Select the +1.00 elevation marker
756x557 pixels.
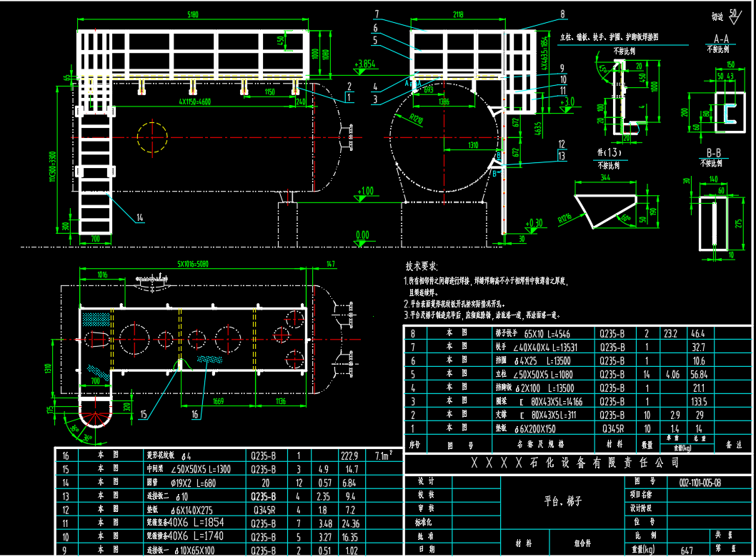click(x=365, y=191)
